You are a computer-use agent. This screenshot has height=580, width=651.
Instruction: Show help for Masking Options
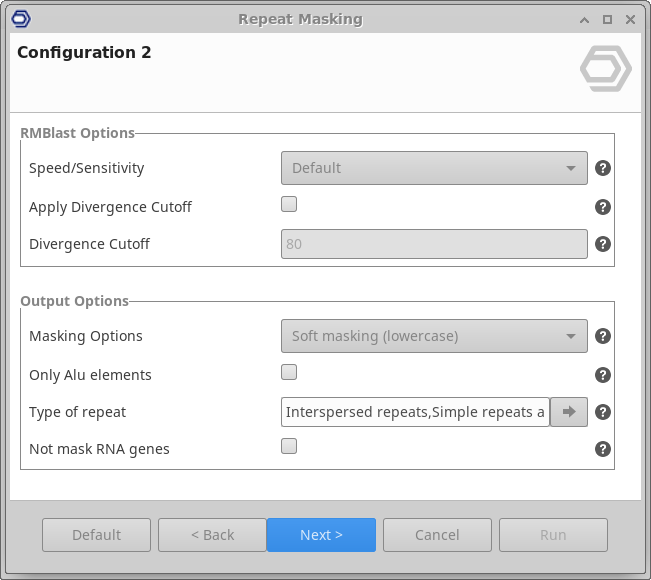click(x=602, y=336)
